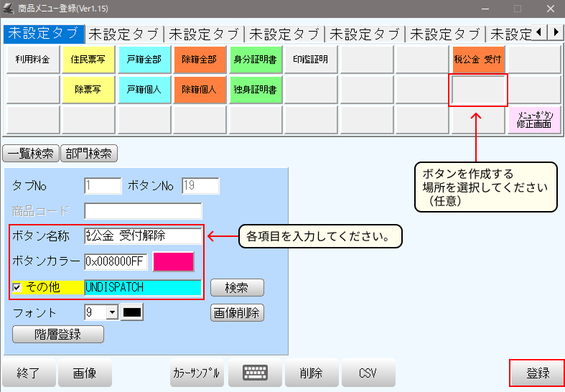Click the 一覧検索 button
Viewport: 565px width, 392px height.
30,153
